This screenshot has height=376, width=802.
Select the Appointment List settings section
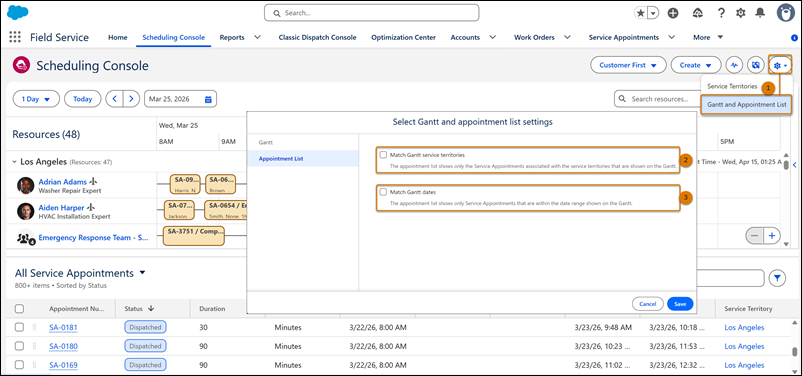click(x=302, y=159)
